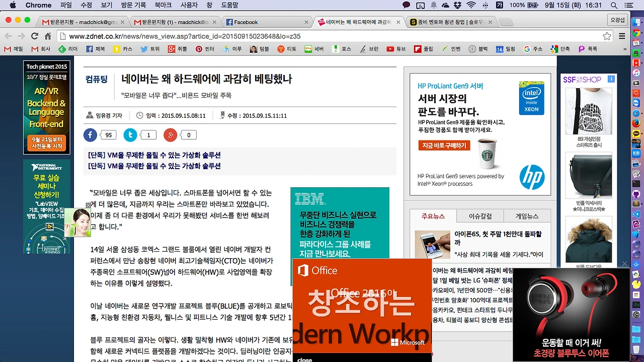Switch to the Facebook tab
This screenshot has height=362, width=644.
(266, 22)
